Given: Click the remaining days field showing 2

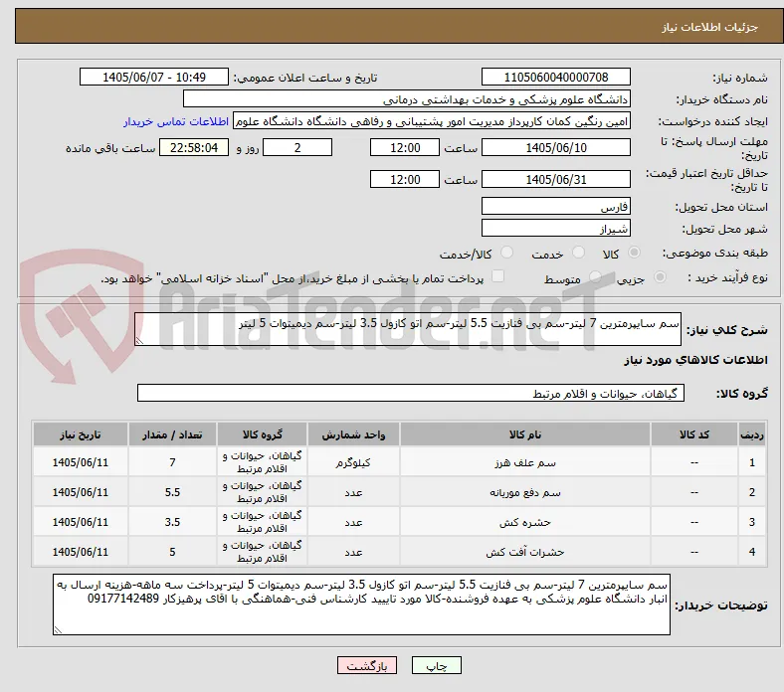Looking at the screenshot, I should click(297, 148).
